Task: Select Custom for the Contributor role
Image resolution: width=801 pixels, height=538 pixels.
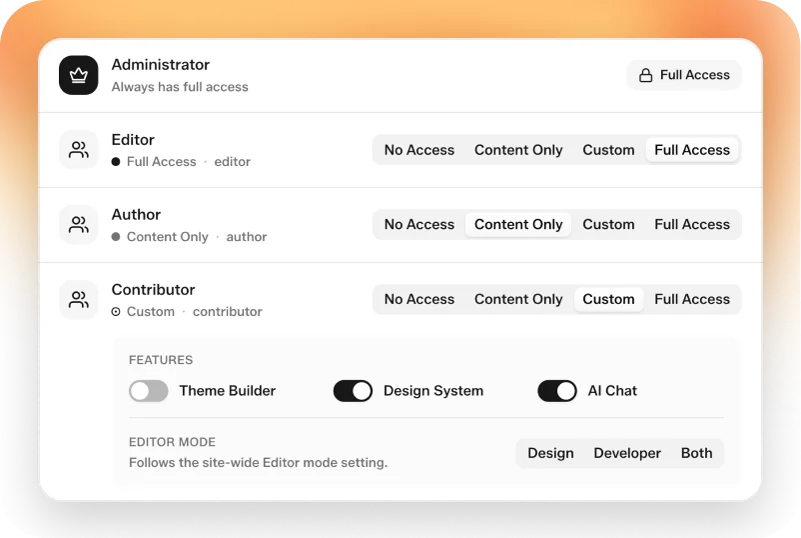Action: pos(608,299)
